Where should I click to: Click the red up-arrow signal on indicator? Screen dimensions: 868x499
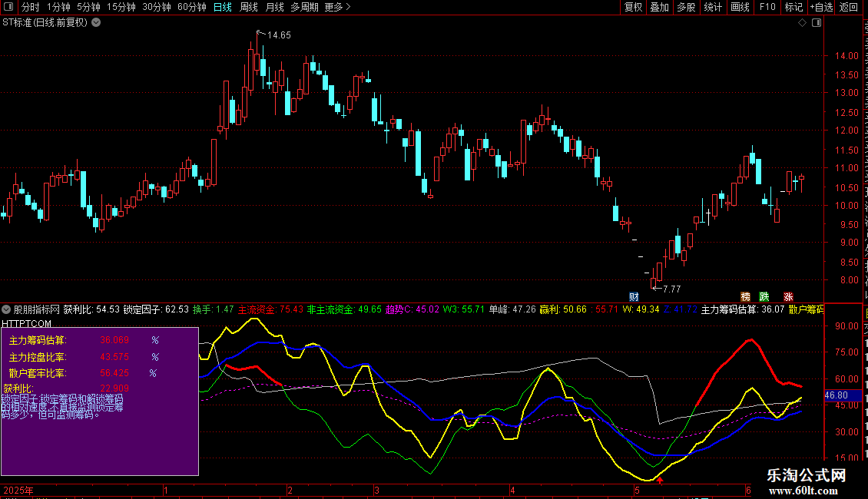pos(660,480)
